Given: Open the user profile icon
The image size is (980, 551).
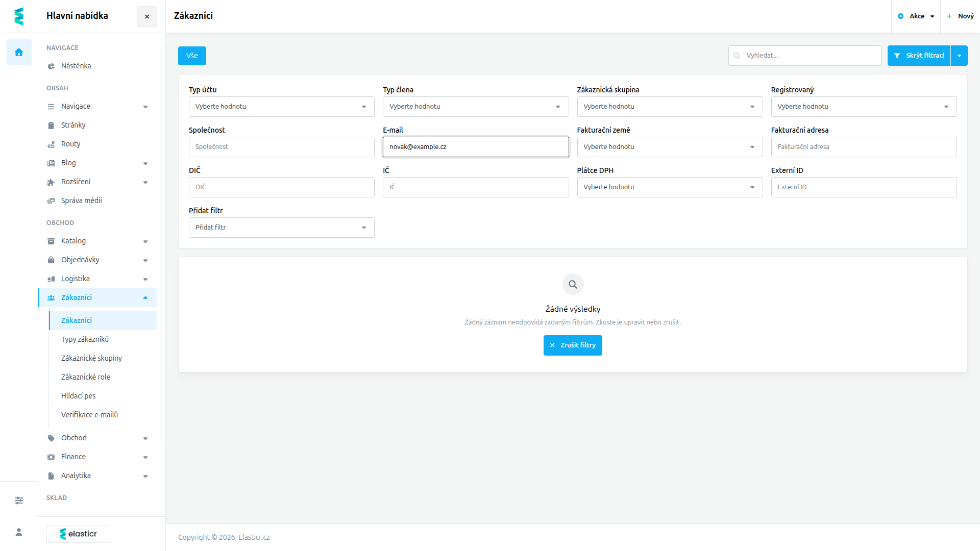Looking at the screenshot, I should (19, 532).
